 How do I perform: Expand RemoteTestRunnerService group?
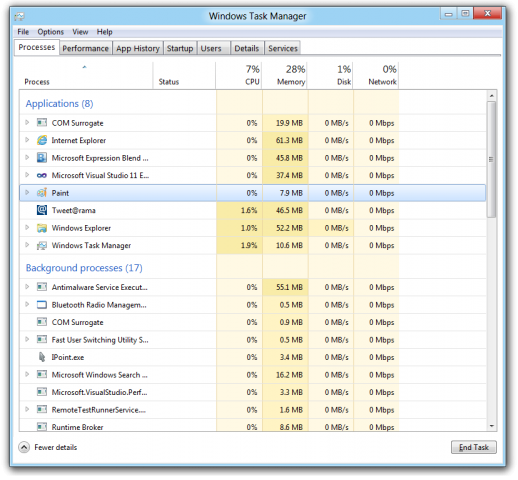27,409
